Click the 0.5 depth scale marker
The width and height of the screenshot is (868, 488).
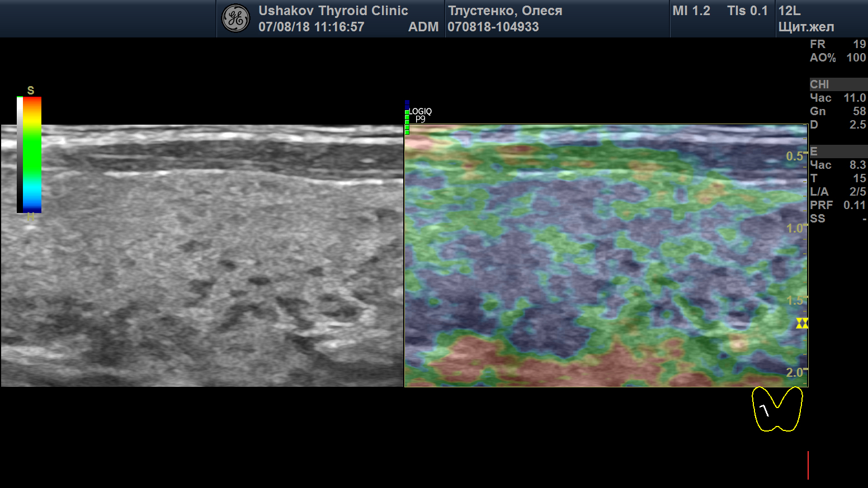click(795, 156)
